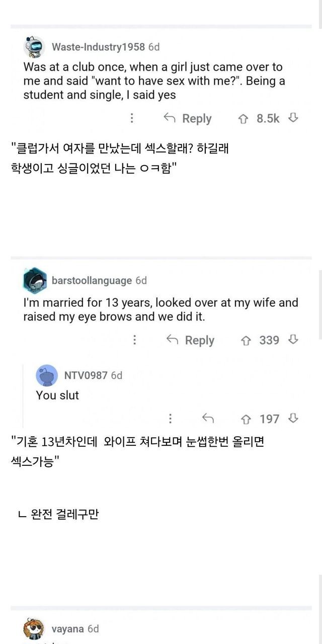Viewport: 322px width, 644px height.
Task: Downvote barstoollanguage's comment
Action: pyautogui.click(x=293, y=340)
